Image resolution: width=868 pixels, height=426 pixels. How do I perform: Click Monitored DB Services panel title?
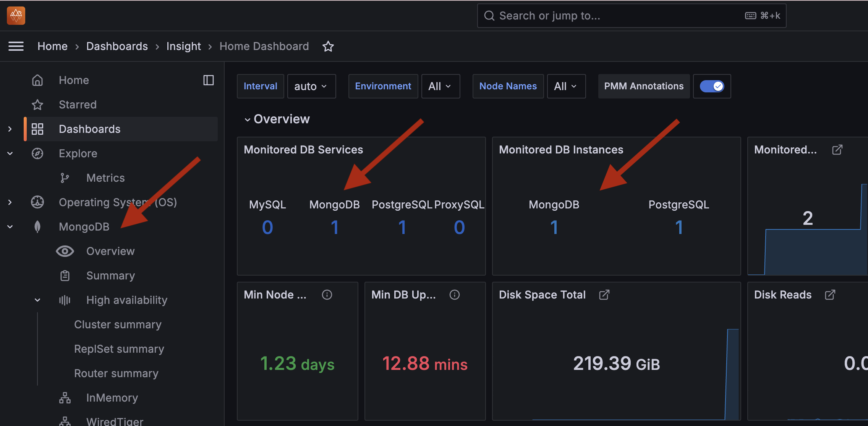click(x=303, y=150)
